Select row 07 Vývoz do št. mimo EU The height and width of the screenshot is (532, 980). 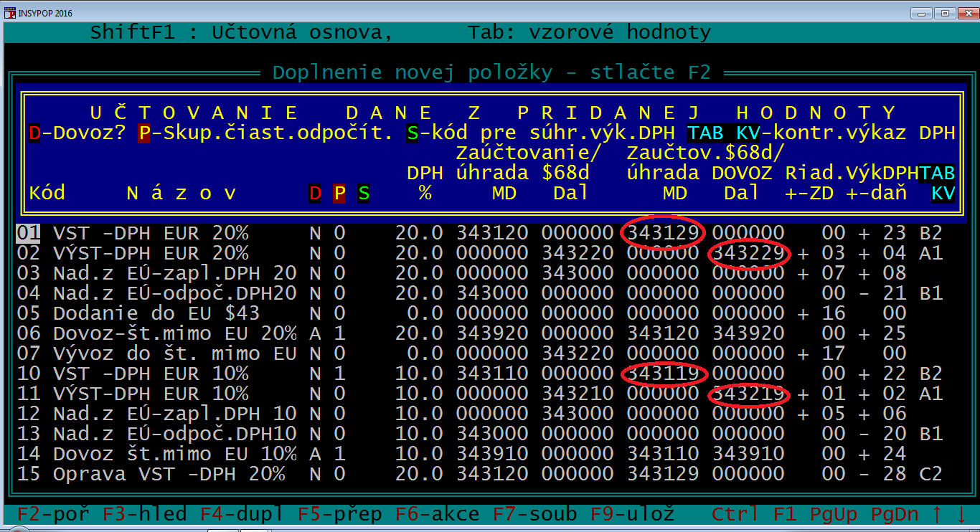tap(479, 353)
